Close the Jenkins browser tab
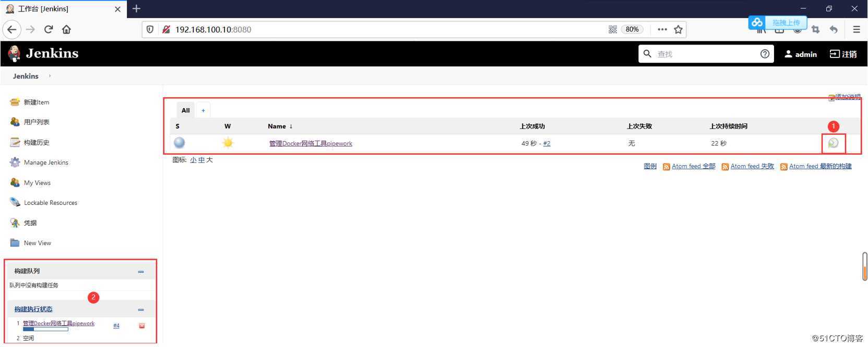Screen dimensions: 868x347 117,9
